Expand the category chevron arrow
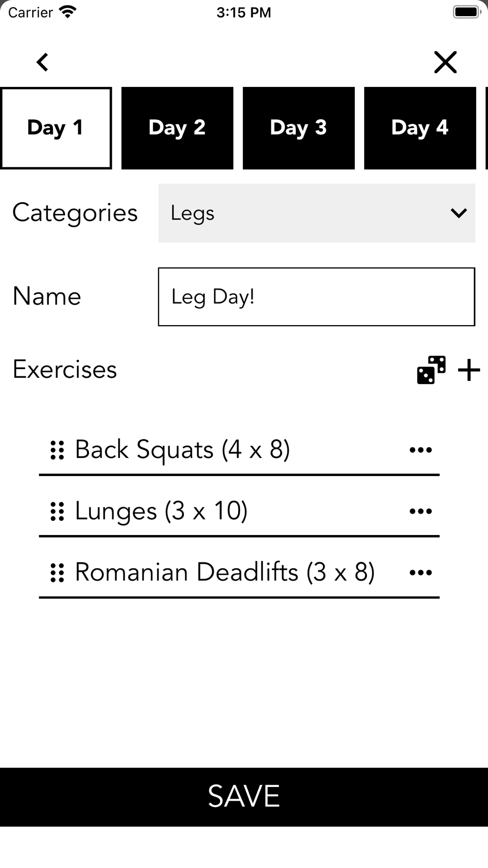Screen dimensions: 488x868 click(459, 213)
